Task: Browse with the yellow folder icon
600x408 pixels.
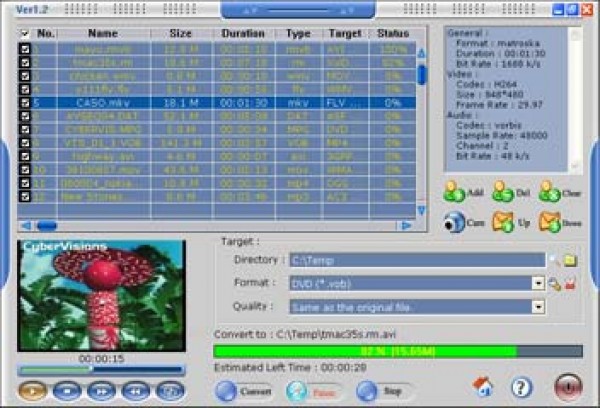Action: [x=570, y=260]
